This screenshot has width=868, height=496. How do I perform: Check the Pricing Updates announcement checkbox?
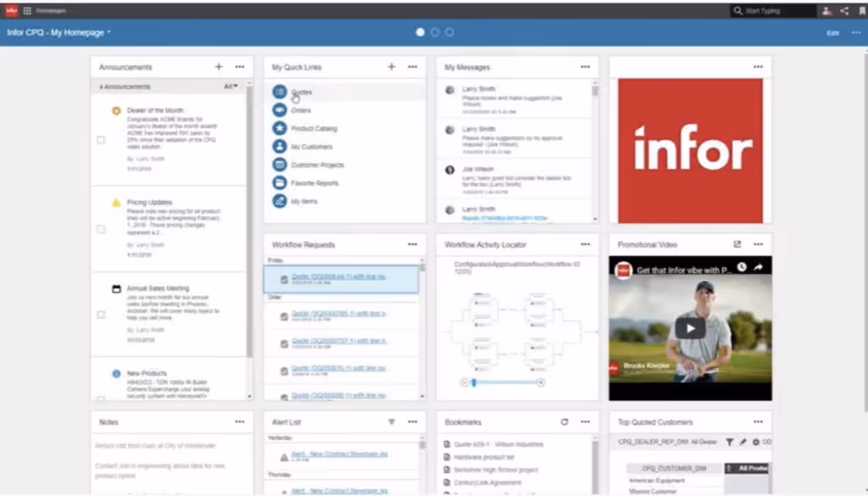pos(101,229)
